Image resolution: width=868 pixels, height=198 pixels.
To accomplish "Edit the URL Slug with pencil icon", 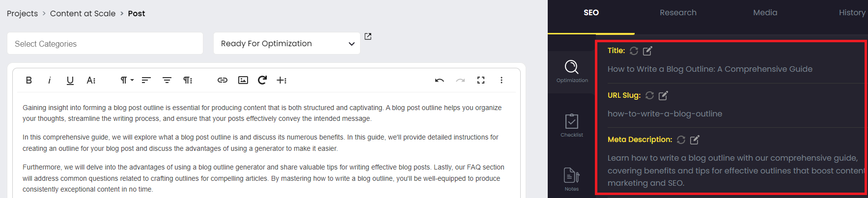I will [663, 95].
